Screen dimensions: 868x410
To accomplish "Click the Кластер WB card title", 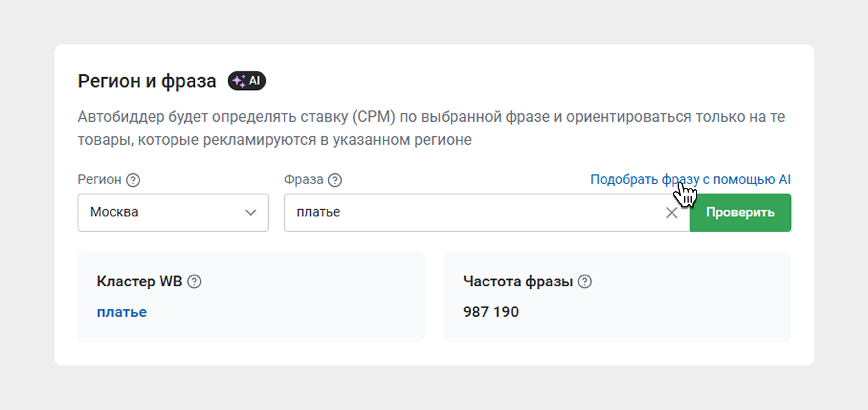I will [139, 281].
